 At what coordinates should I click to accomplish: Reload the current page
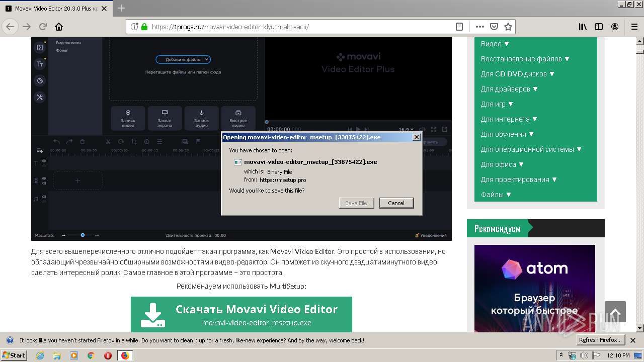43,27
